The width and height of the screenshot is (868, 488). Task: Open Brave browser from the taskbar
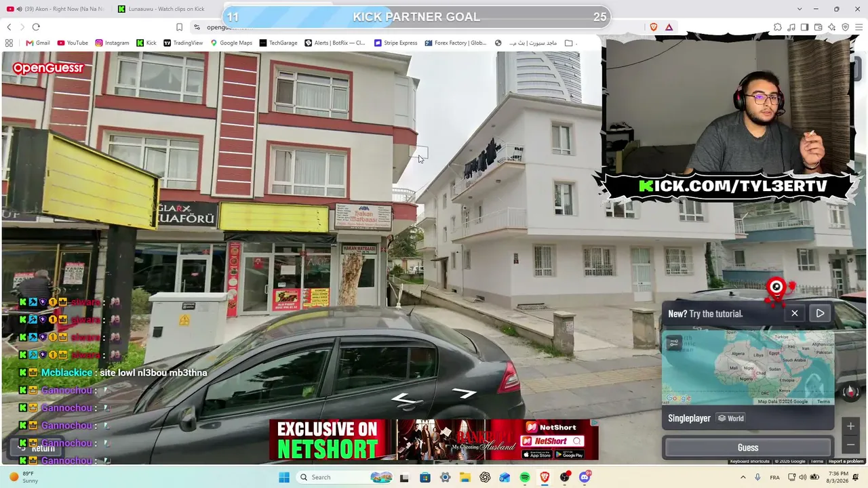coord(545,477)
